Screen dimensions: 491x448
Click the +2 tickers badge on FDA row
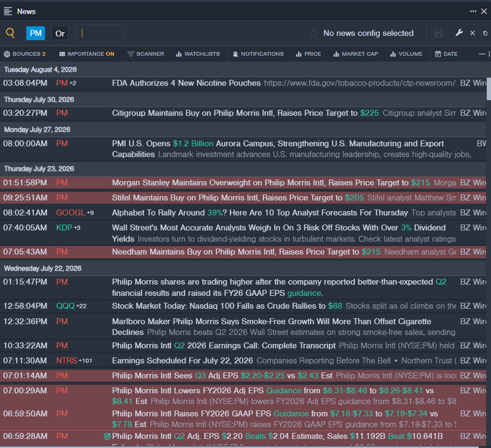73,83
